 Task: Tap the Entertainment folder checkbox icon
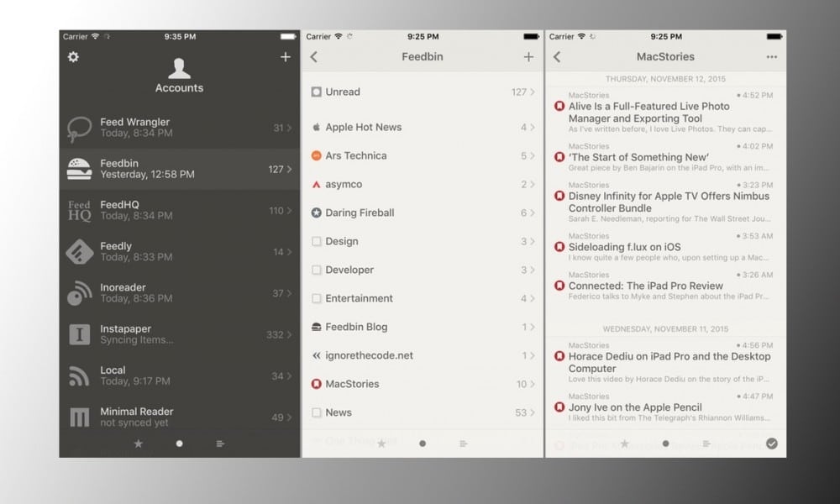click(316, 298)
